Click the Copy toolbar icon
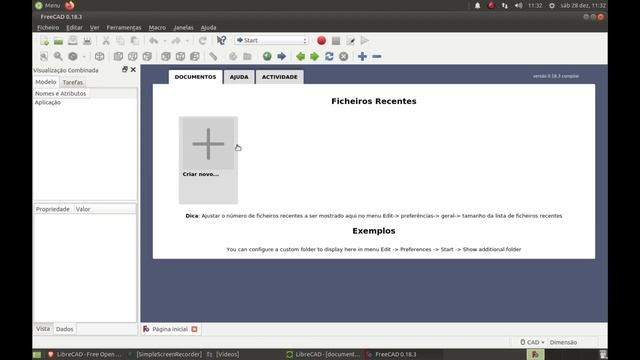Screen dimensions: 640x360 click(x=120, y=41)
